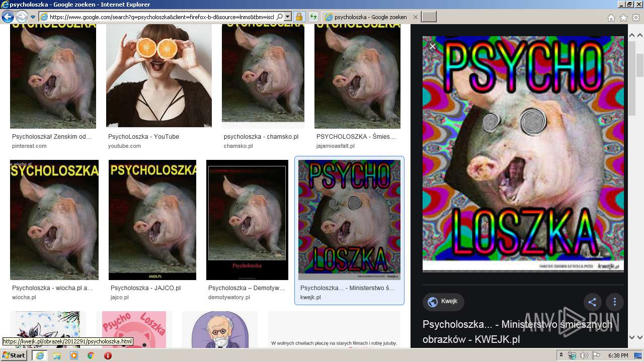This screenshot has height=362, width=644.
Task: Click the pinterest.com source text
Action: tap(29, 146)
